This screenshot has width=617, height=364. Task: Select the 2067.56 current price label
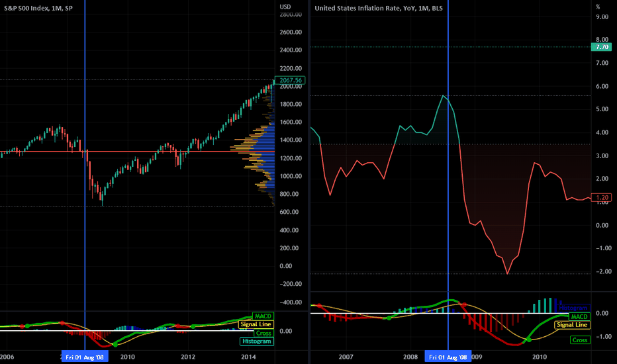click(x=291, y=80)
